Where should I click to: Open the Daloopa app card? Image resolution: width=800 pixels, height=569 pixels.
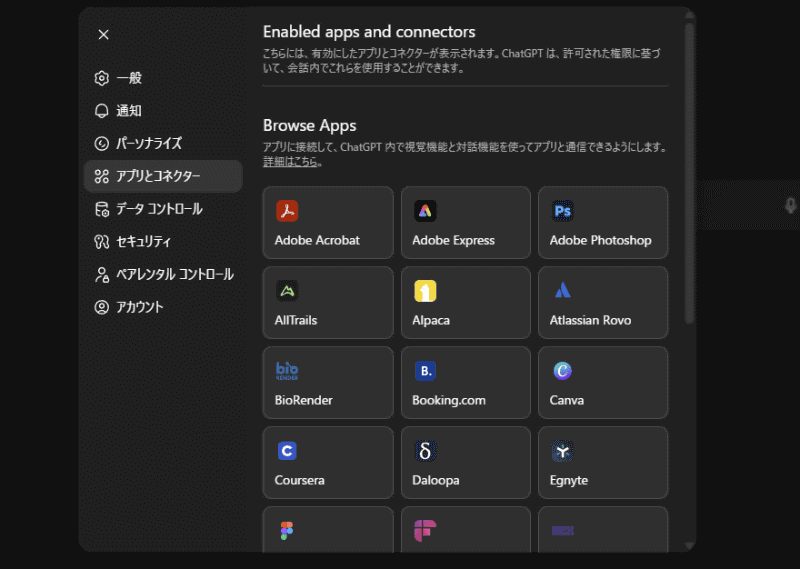466,463
